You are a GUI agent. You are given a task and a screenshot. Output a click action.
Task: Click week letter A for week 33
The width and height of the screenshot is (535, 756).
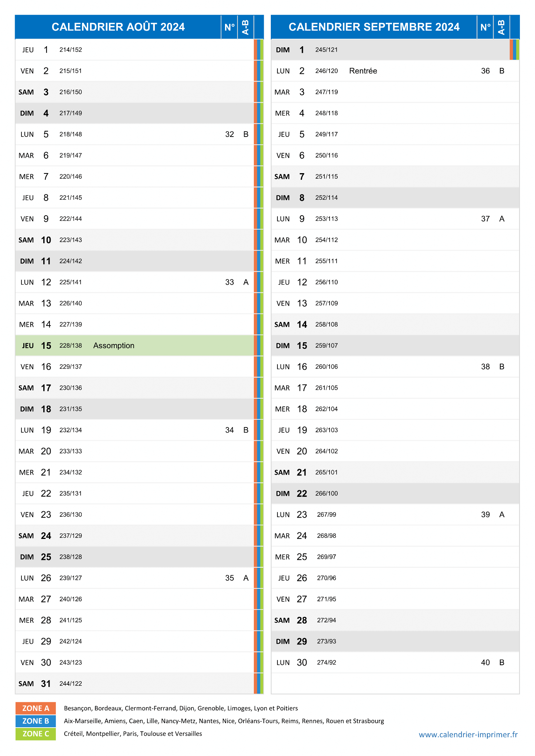(246, 282)
